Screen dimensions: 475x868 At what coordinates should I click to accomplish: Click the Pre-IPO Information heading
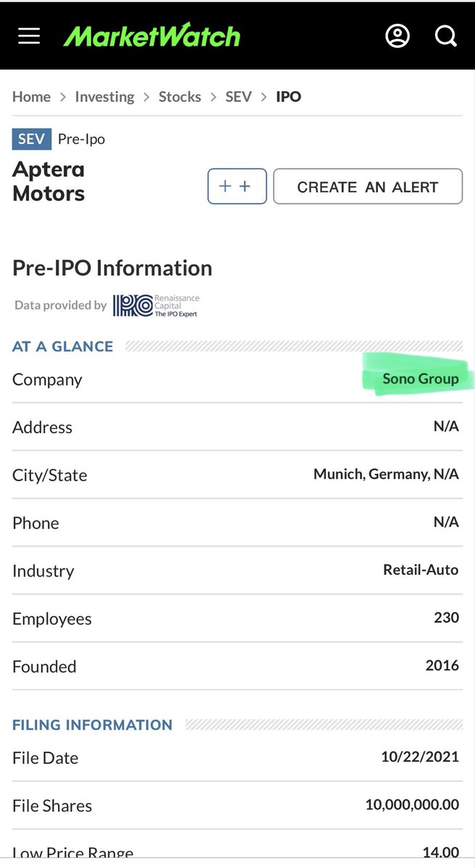112,268
